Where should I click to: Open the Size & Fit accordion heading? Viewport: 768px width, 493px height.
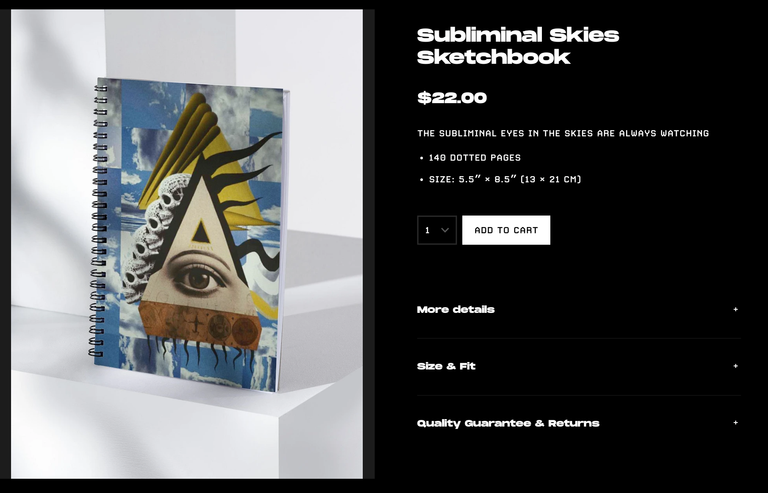tap(446, 366)
